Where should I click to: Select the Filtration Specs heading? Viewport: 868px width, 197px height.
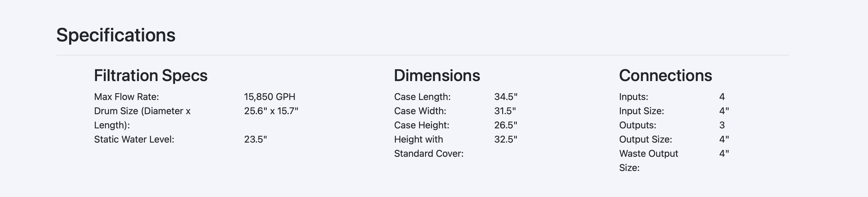coord(151,75)
